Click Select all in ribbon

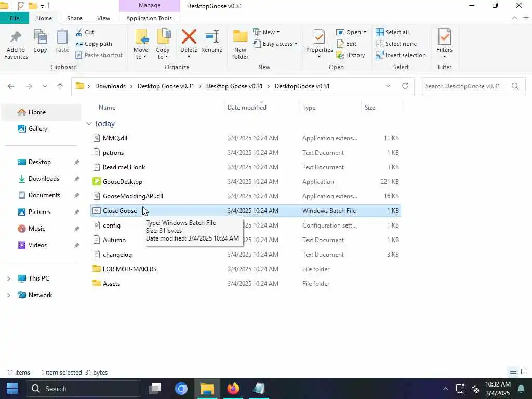point(392,32)
